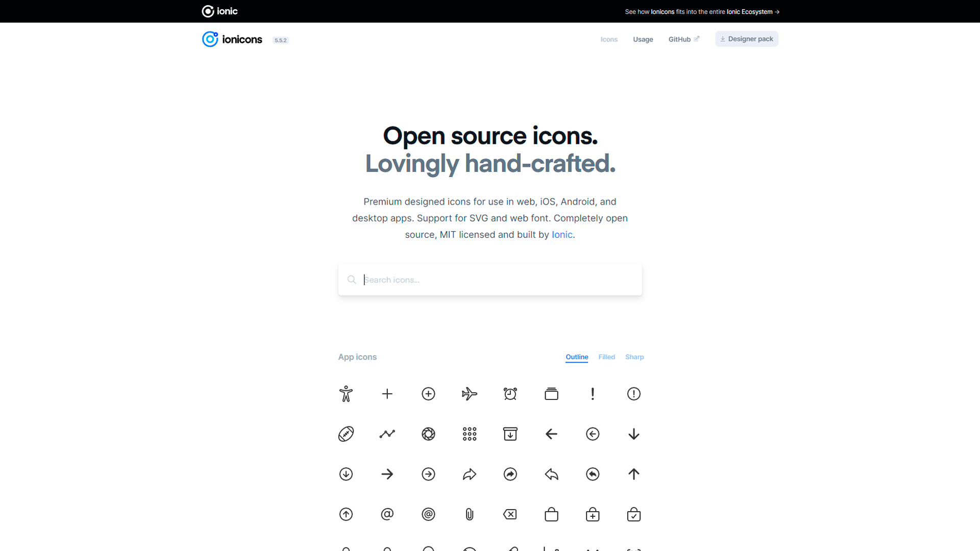This screenshot has width=980, height=551.
Task: Click the plain arrow-down icon
Action: click(634, 434)
